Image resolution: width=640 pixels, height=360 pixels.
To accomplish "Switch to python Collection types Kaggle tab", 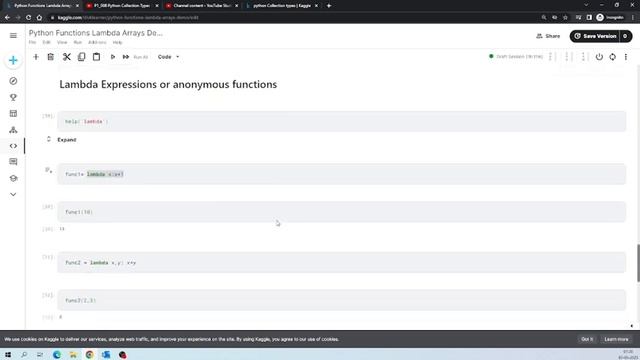I will [x=282, y=6].
